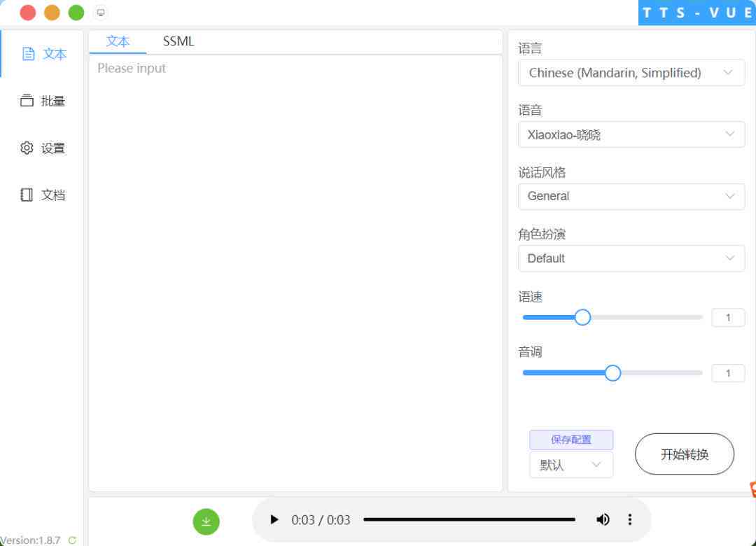Open the 角色扮演 Default role dropdown
The image size is (756, 546).
pos(631,258)
